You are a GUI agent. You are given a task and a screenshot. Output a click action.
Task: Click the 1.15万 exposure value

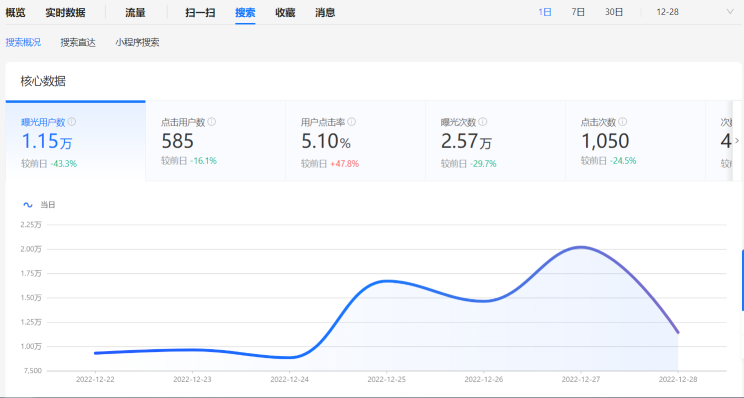[46, 141]
